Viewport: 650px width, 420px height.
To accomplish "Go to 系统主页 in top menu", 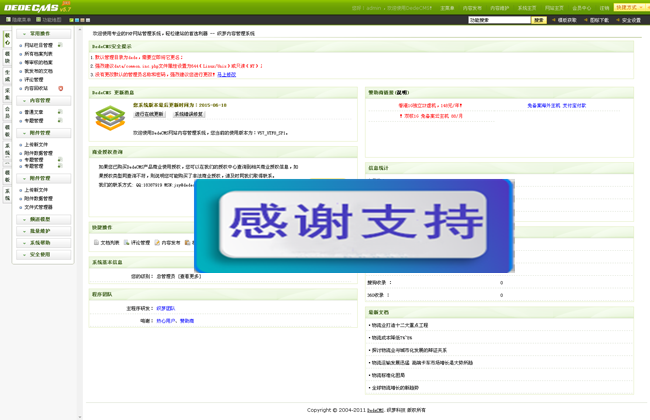I will point(527,8).
